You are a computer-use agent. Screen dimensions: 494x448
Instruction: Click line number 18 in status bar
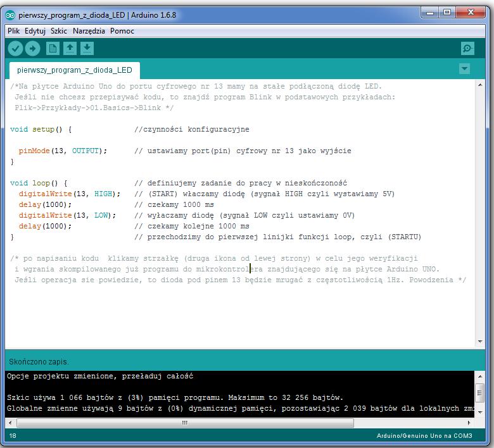(13, 436)
